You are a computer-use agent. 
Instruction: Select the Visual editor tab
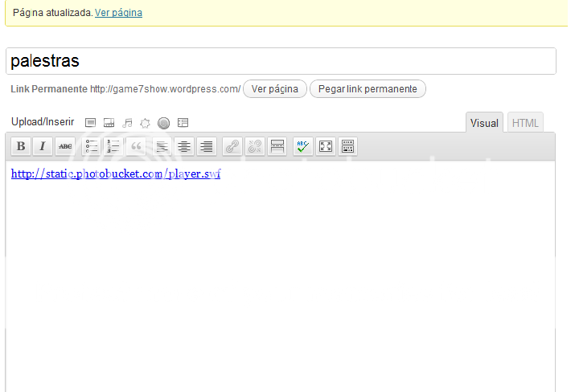pyautogui.click(x=484, y=123)
